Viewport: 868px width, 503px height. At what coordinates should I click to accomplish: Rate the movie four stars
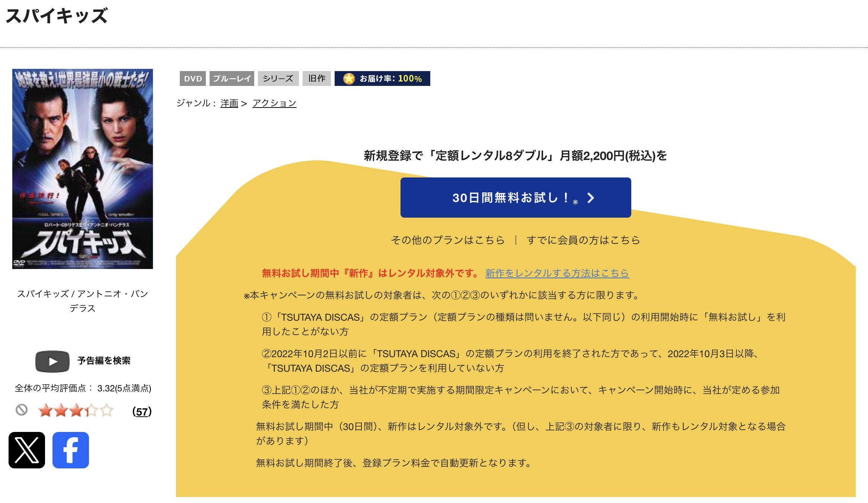click(x=91, y=411)
